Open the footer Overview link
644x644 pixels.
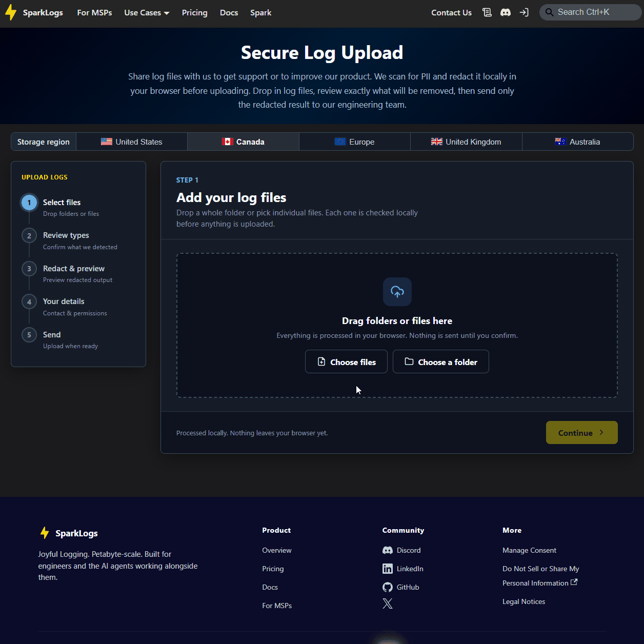point(277,550)
